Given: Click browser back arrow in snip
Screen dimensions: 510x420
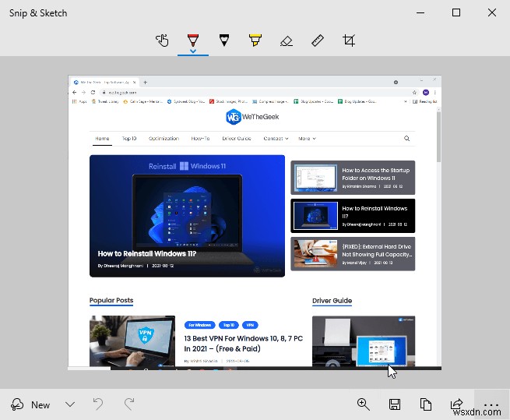Looking at the screenshot, I should pyautogui.click(x=75, y=93).
